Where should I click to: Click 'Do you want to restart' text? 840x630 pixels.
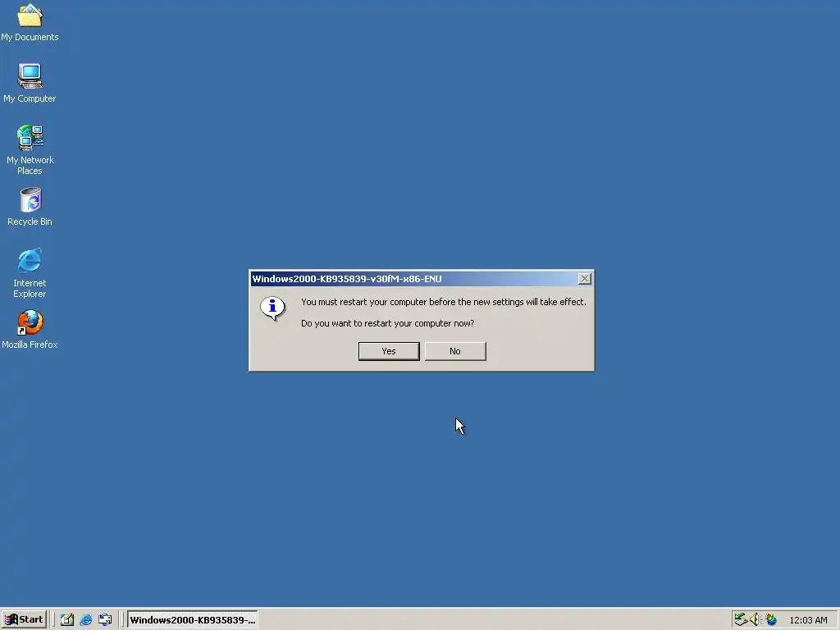(x=387, y=323)
